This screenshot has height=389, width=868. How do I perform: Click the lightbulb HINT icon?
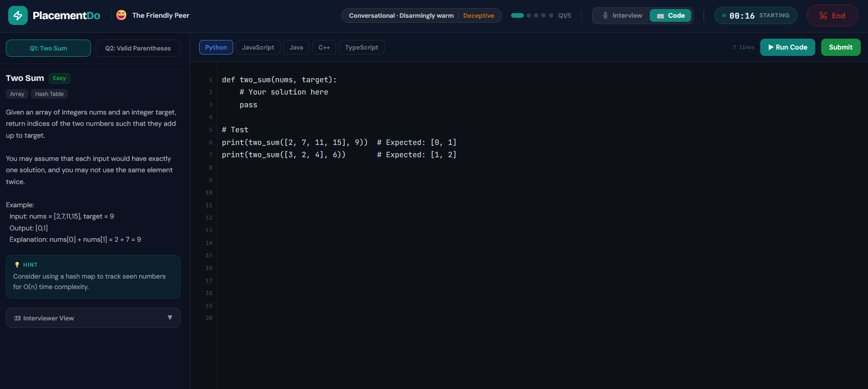click(x=17, y=264)
